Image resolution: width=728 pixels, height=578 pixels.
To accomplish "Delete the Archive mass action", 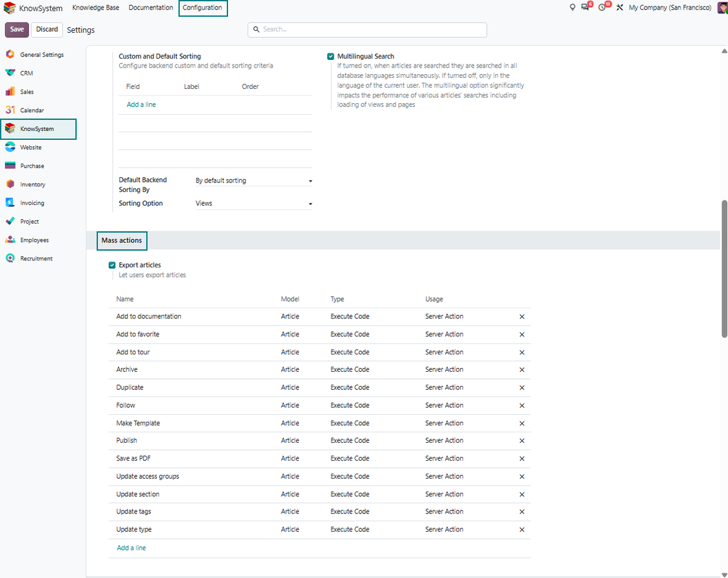I will pyautogui.click(x=522, y=370).
